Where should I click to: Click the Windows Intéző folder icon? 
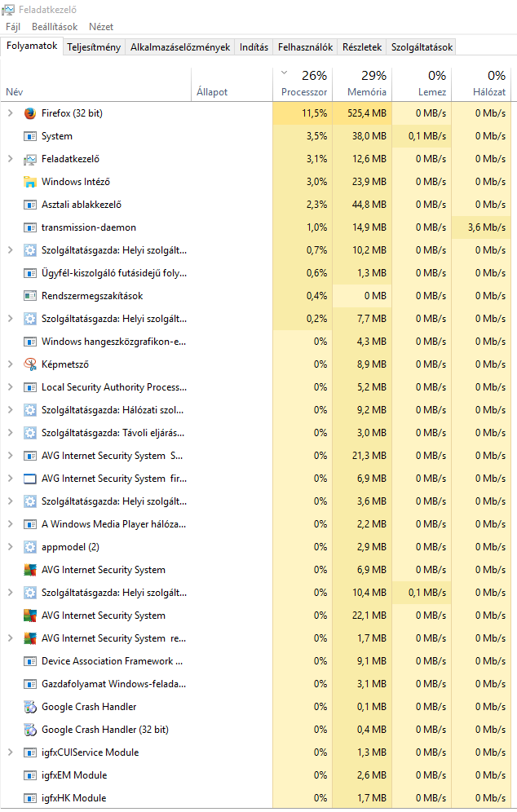tap(30, 182)
